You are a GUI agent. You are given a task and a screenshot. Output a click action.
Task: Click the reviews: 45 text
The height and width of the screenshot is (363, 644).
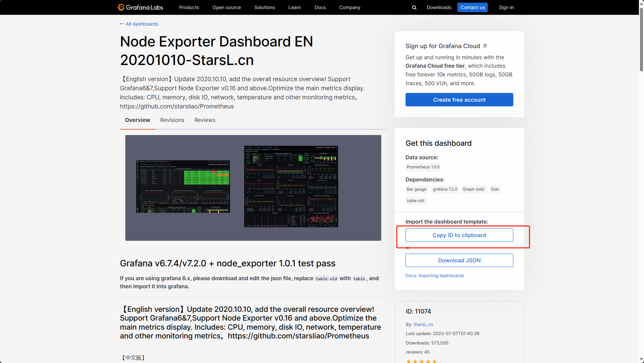(x=418, y=352)
